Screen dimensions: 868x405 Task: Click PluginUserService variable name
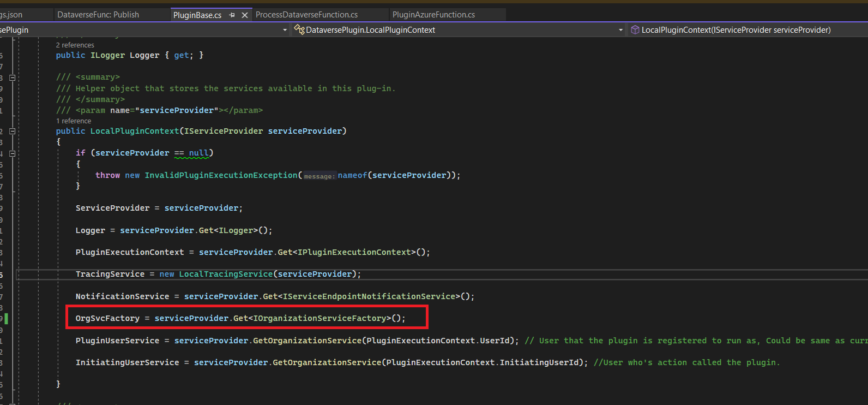(x=117, y=341)
